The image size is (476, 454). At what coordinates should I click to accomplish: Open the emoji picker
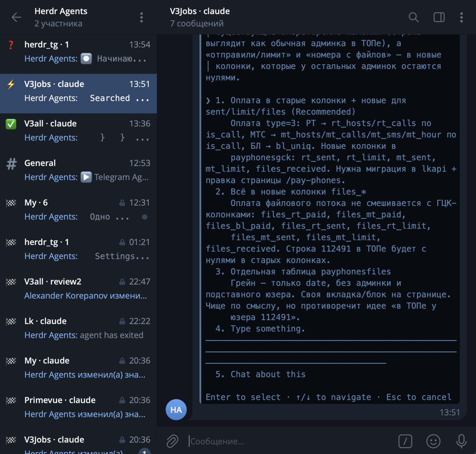point(433,441)
